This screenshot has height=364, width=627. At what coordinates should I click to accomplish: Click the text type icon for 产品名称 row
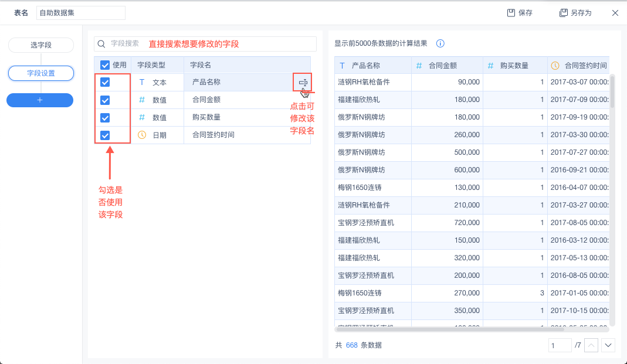[x=141, y=83]
